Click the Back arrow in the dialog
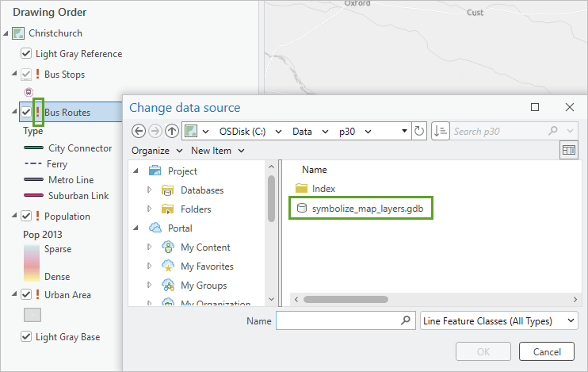 coord(139,132)
